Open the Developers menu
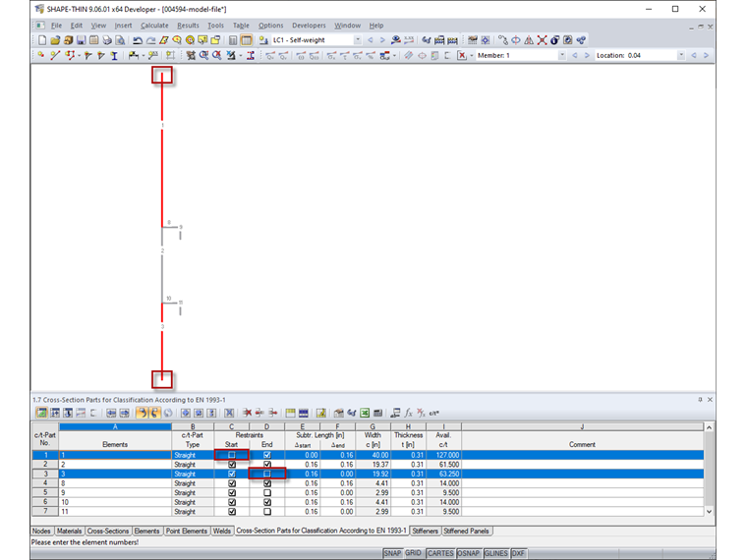This screenshot has width=747, height=560. (x=309, y=26)
